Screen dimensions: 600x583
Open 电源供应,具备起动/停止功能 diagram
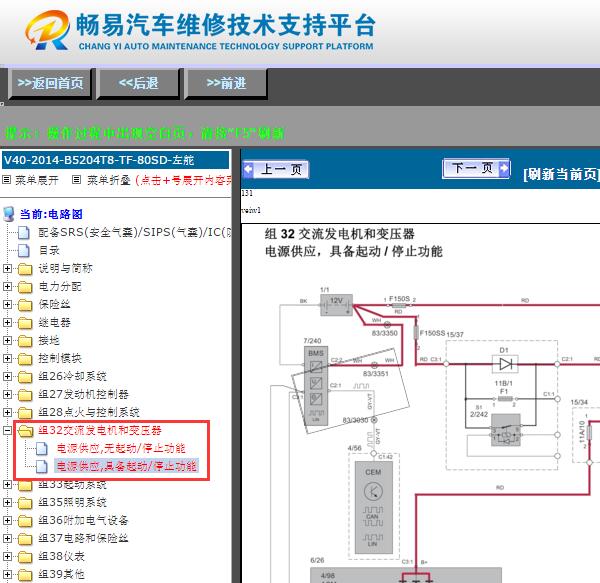[126, 466]
